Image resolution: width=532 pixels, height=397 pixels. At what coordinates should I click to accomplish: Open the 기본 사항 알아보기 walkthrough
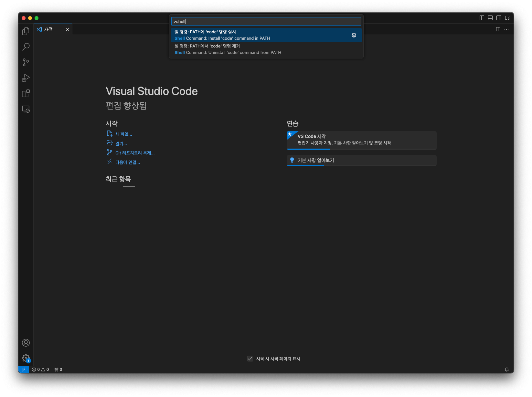(361, 161)
